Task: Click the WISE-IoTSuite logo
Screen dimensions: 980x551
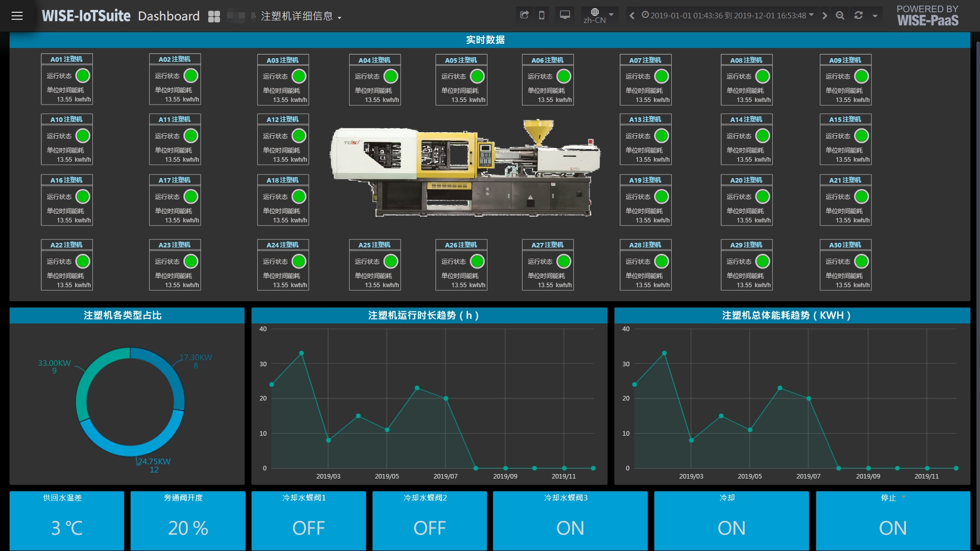Action: tap(86, 16)
